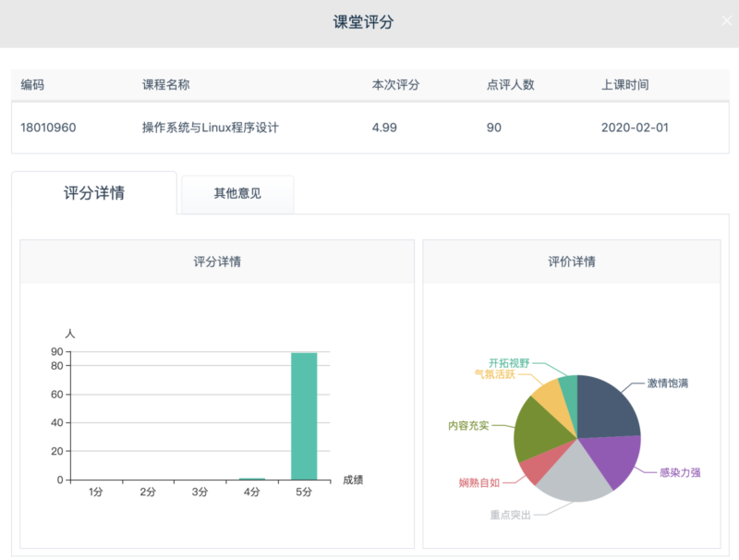The height and width of the screenshot is (560, 739).
Task: Switch to the 其他意见 tab
Action: [x=237, y=194]
